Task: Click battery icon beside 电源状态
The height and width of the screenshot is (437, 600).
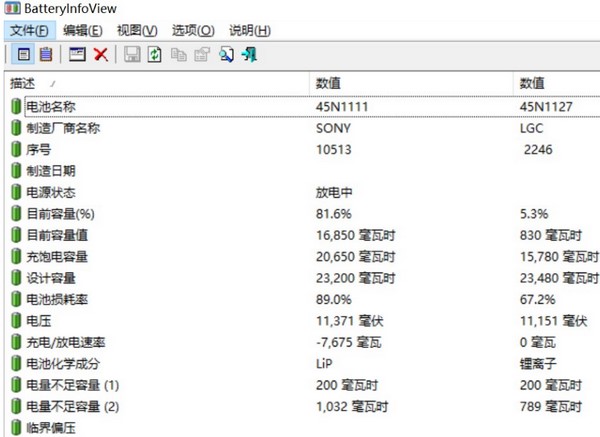Action: 16,192
